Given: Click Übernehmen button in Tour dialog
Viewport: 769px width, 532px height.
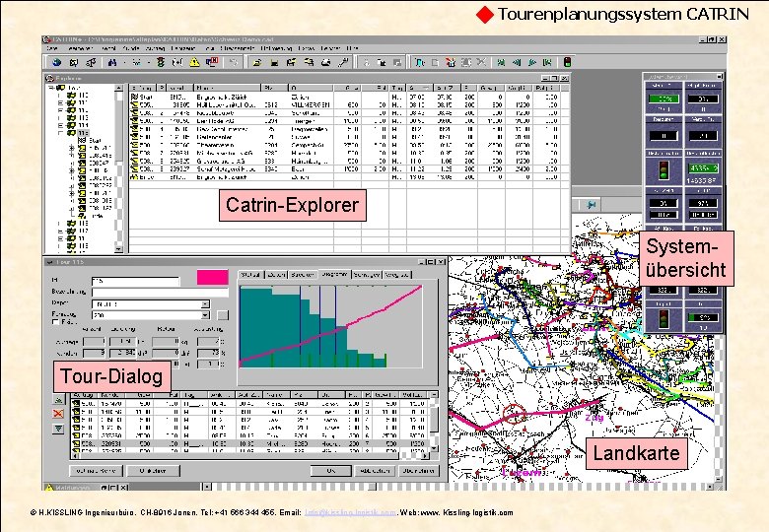Looking at the screenshot, I should point(418,471).
